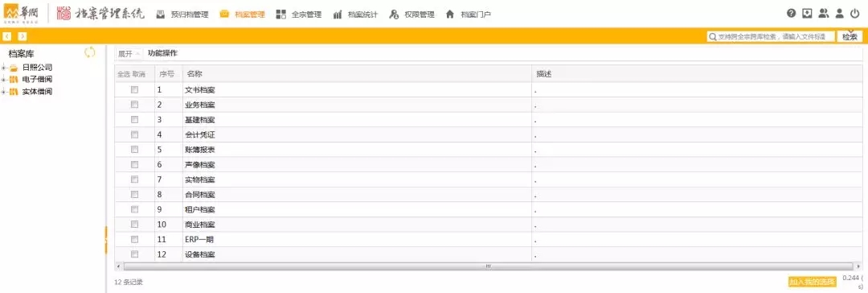Image resolution: width=868 pixels, height=293 pixels.
Task: Check the box for ERP一期 row
Action: [x=134, y=239]
